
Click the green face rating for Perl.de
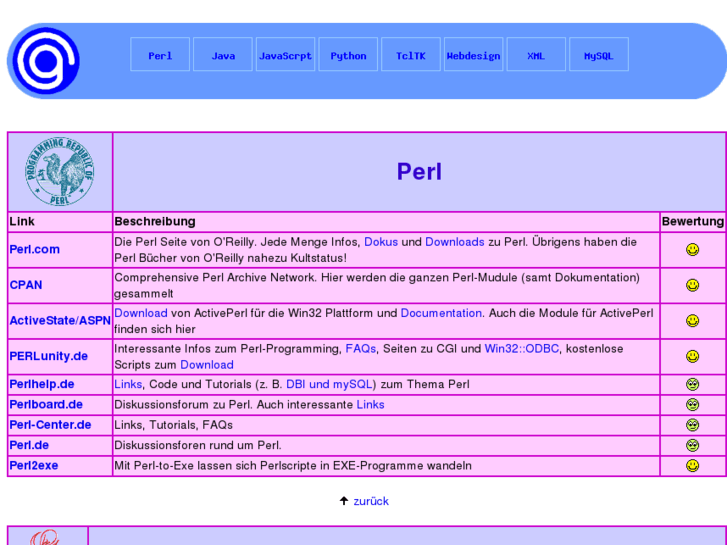(692, 445)
